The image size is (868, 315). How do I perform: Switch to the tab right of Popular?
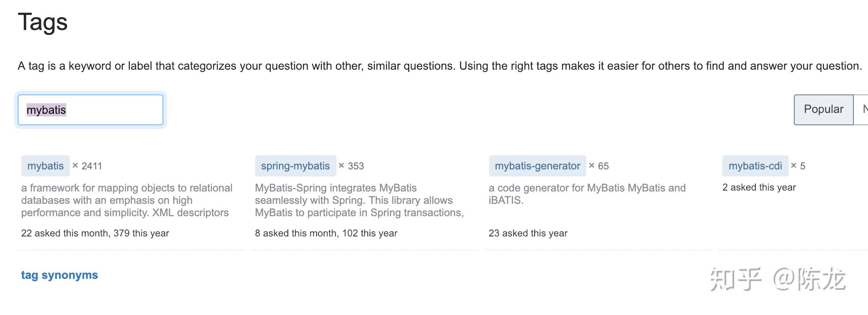[862, 109]
